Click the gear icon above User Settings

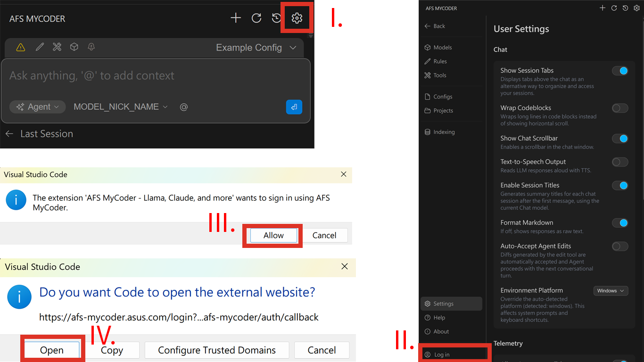(636, 8)
